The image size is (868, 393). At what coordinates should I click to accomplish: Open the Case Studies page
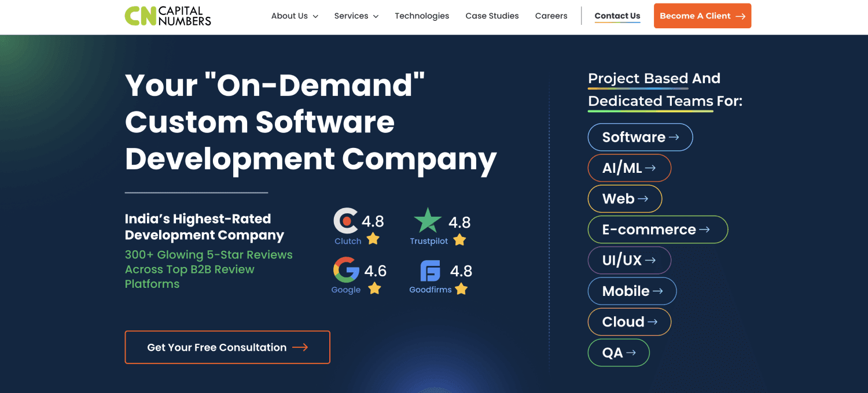tap(492, 16)
